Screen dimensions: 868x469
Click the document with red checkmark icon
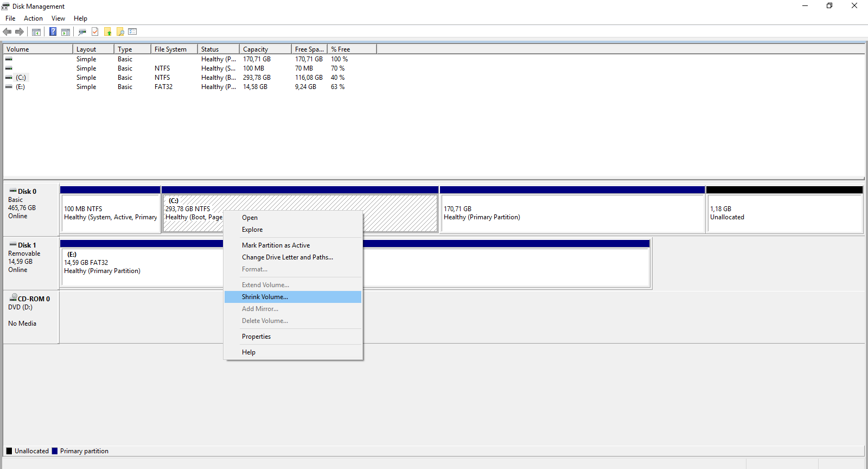pyautogui.click(x=95, y=32)
